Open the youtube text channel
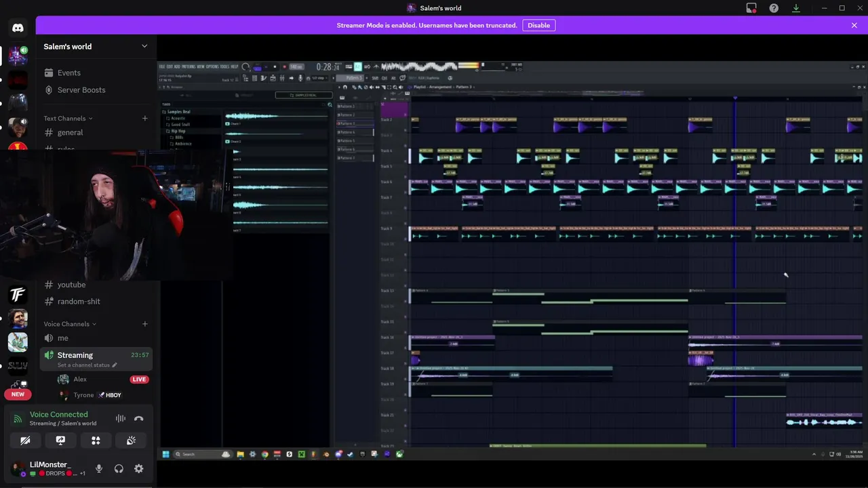 pos(96,285)
